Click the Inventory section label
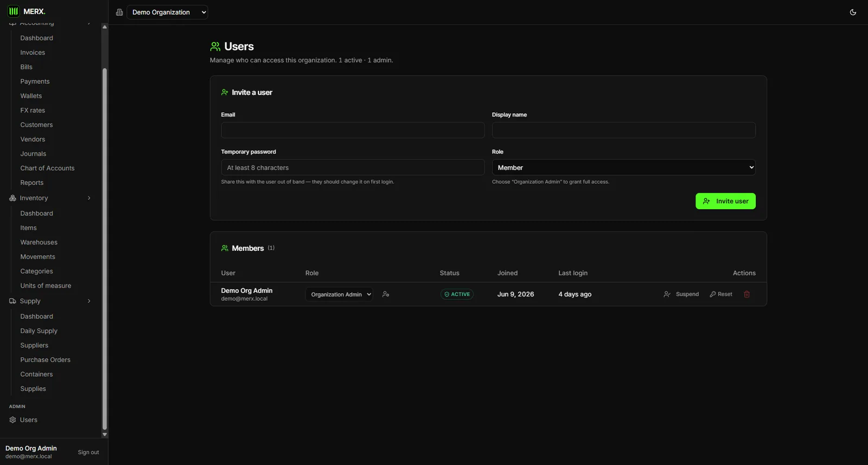Screen dimensions: 868x465 (x=34, y=198)
